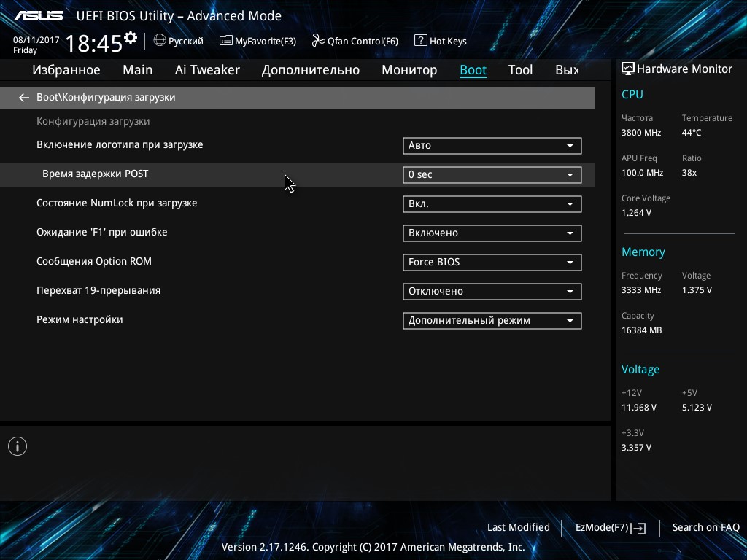
Task: Select Включение логотипа при загрузке label
Action: pos(120,145)
